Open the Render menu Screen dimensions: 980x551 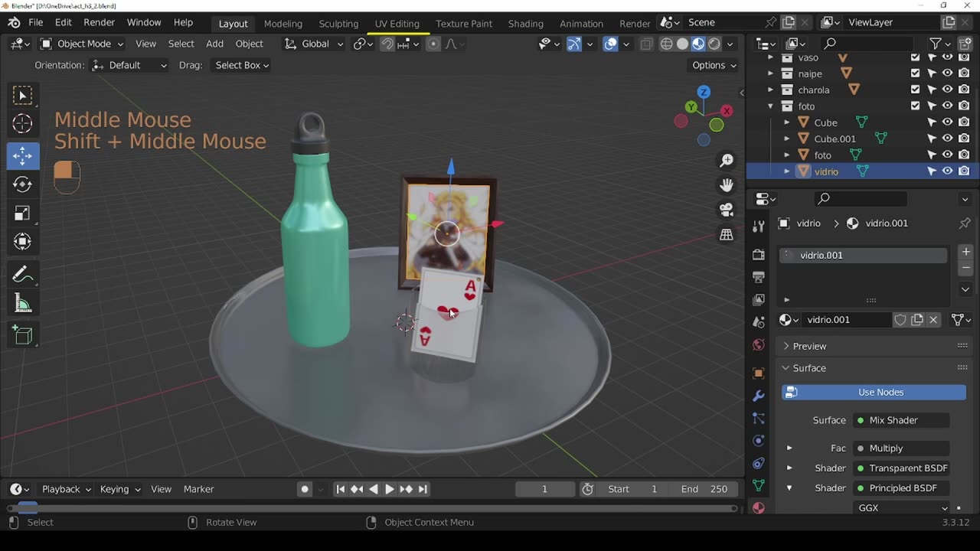pyautogui.click(x=99, y=22)
